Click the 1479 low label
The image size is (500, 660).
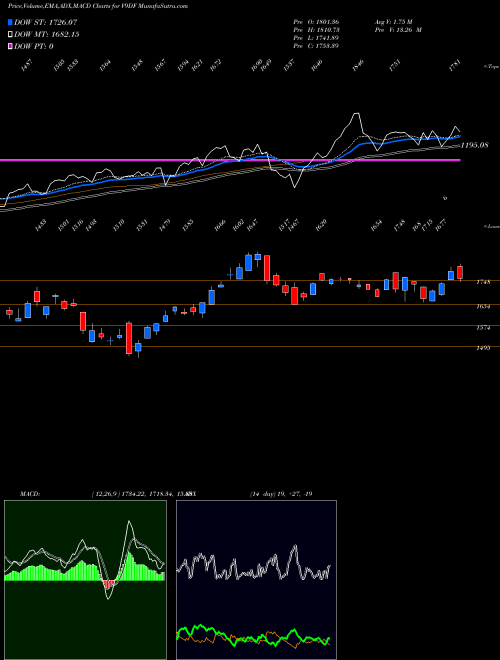[165, 225]
